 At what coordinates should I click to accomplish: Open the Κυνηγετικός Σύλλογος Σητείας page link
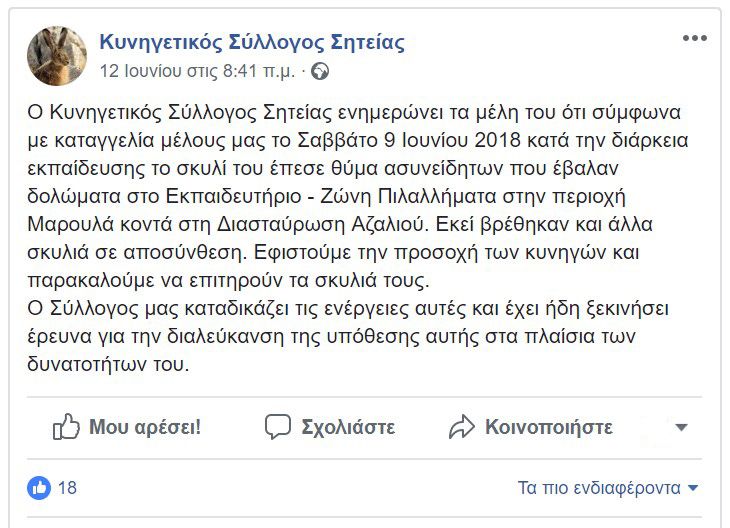252,42
